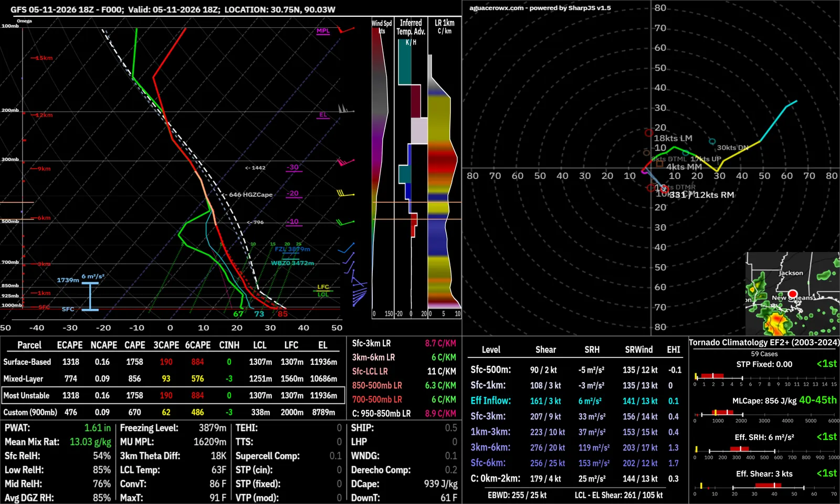840x504 pixels.
Task: Click the 'Wind Spd kts' panel header
Action: click(382, 27)
